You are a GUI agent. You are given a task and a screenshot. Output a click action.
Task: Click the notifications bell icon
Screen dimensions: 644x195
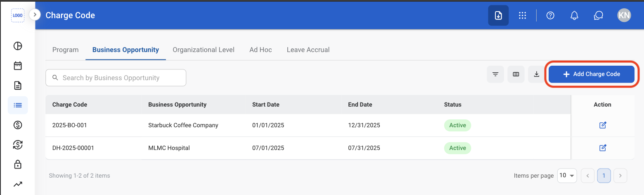574,16
